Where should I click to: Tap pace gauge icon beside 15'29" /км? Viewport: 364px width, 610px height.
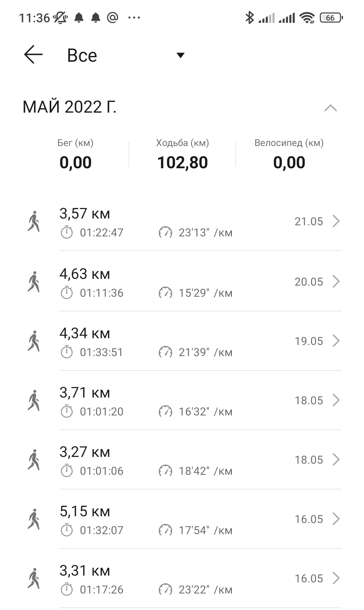pos(165,293)
